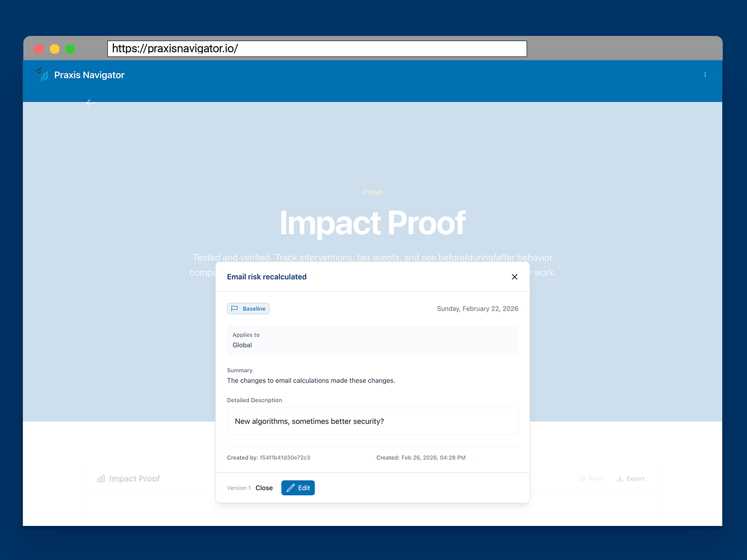Click the Export download icon
The image size is (747, 560).
620,478
